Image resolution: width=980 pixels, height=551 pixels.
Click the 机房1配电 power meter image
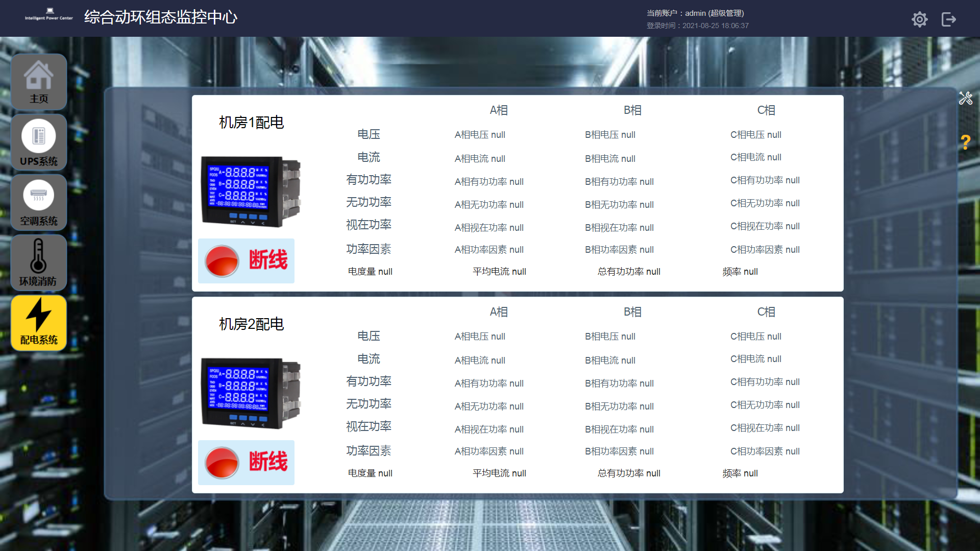coord(251,191)
